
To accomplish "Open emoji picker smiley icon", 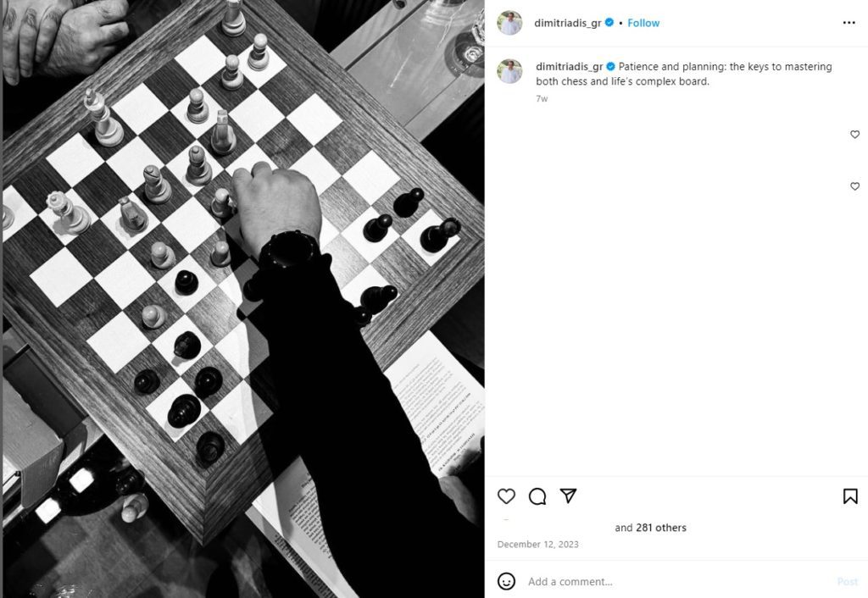I will [x=506, y=581].
